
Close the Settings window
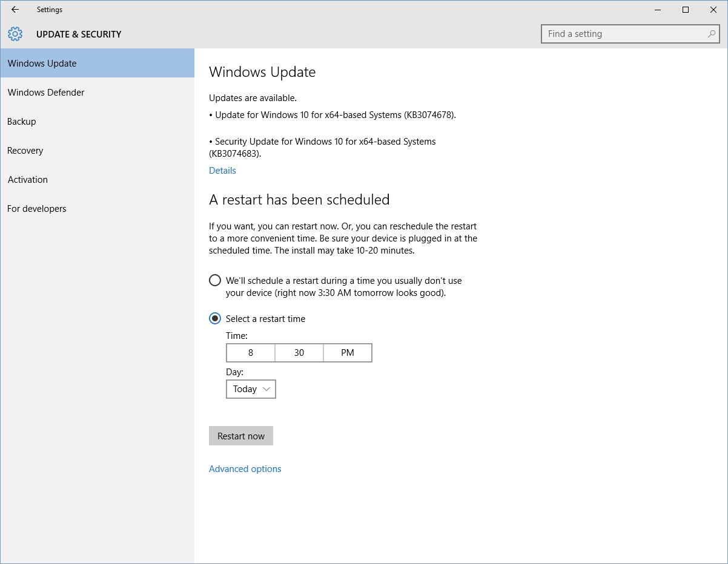713,10
